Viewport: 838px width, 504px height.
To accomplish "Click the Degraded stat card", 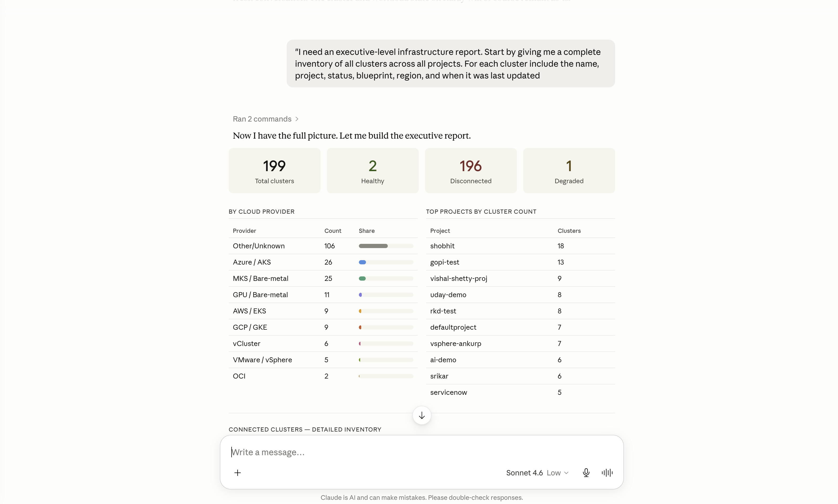I will 569,170.
